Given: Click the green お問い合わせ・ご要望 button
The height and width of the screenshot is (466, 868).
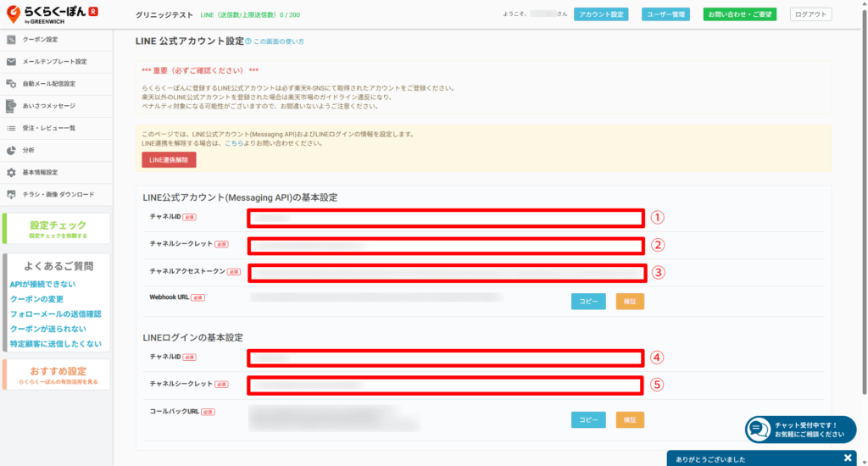Looking at the screenshot, I should pyautogui.click(x=740, y=14).
